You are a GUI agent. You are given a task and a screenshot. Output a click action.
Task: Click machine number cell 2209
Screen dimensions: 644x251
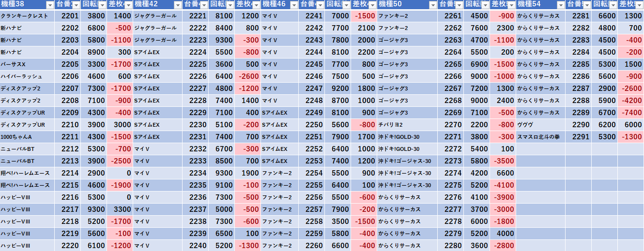(x=68, y=113)
